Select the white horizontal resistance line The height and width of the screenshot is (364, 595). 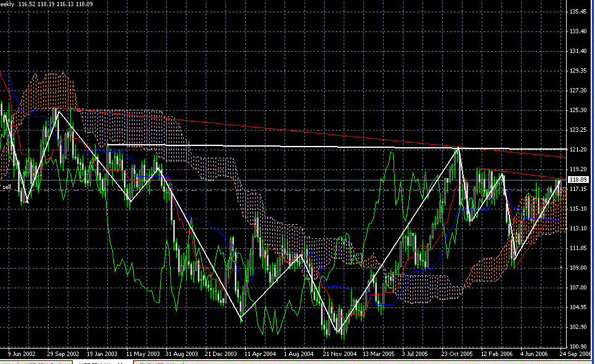pyautogui.click(x=337, y=147)
